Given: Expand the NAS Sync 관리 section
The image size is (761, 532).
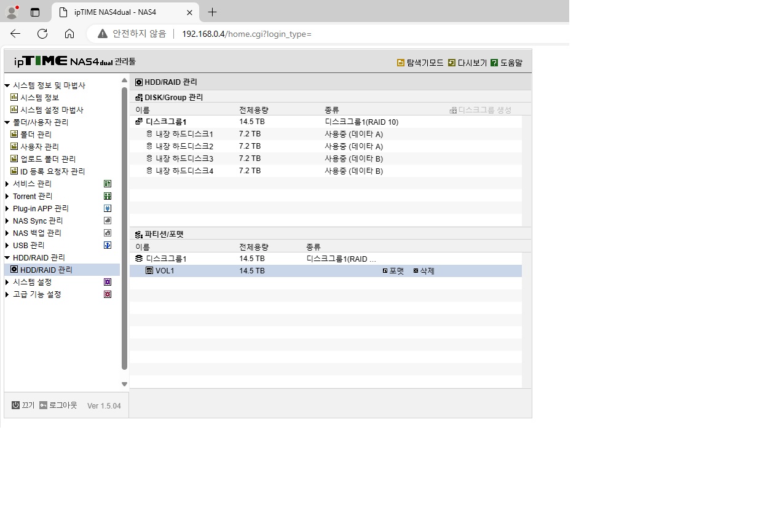Looking at the screenshot, I should pos(7,221).
